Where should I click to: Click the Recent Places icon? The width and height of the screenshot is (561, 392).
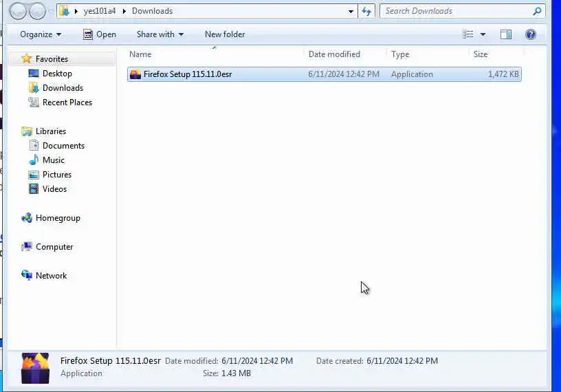(34, 102)
